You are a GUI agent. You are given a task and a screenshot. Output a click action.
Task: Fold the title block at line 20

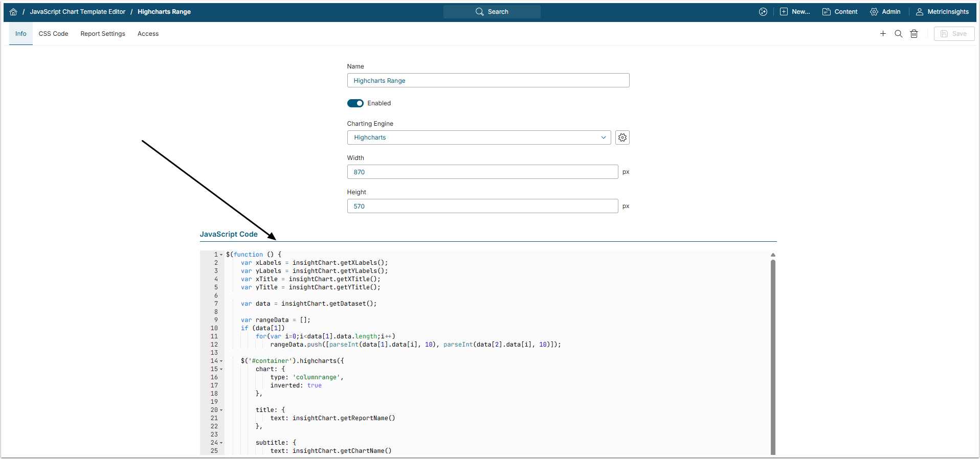(x=221, y=410)
